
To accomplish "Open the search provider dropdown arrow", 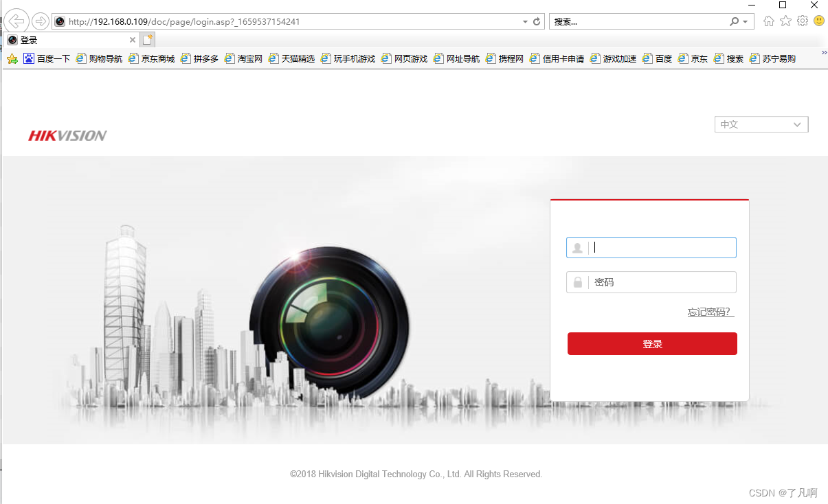I will (746, 22).
